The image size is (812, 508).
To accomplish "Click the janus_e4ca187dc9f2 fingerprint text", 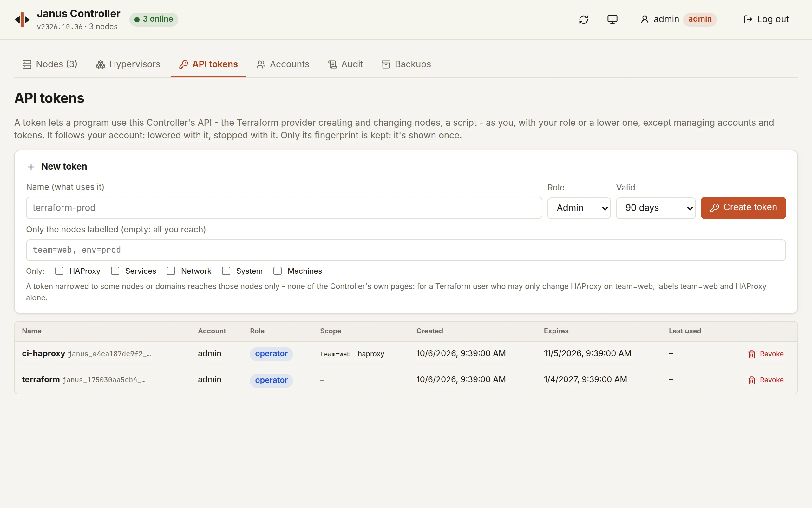I will pyautogui.click(x=109, y=354).
